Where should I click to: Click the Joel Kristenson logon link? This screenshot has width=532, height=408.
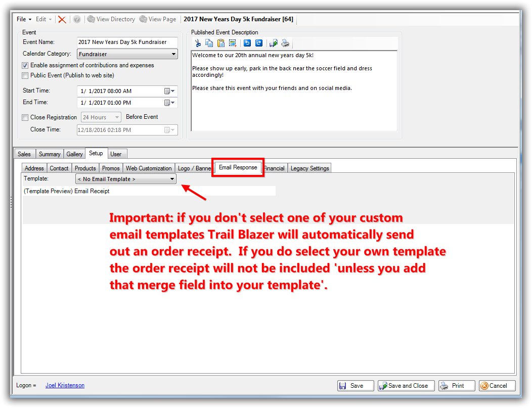click(x=65, y=385)
